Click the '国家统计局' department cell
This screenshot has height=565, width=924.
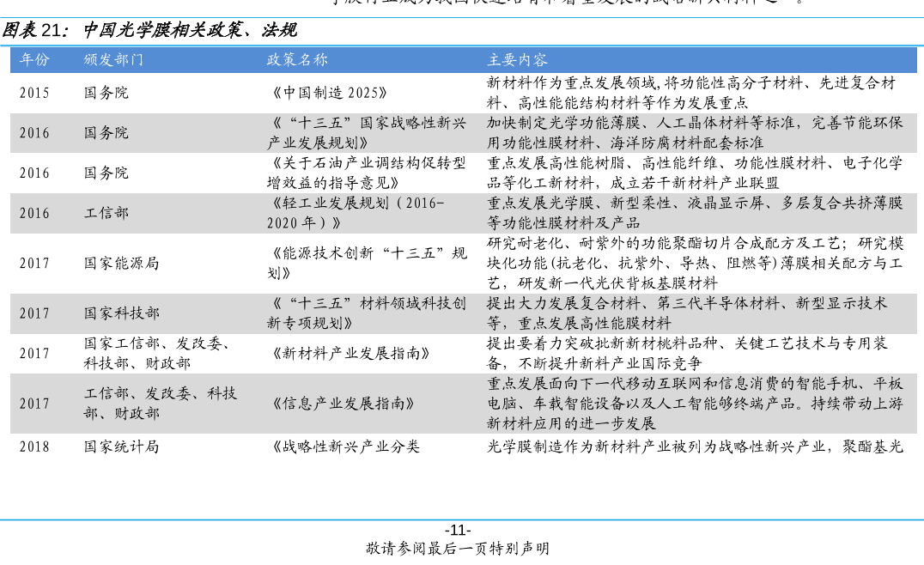121,447
